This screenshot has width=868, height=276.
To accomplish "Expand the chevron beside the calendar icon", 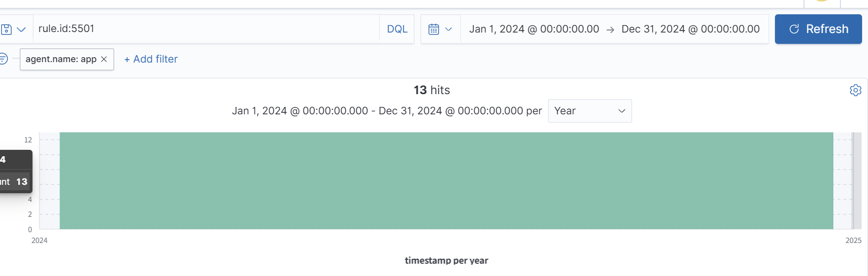I will (x=449, y=29).
